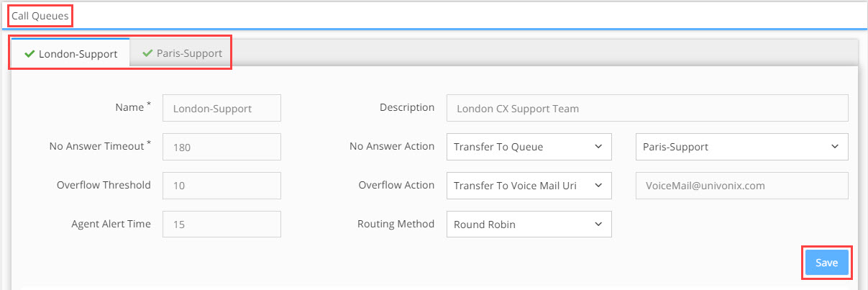Click the chevron arrow on Paris-Support selector
Viewport: 868px width, 290px height.
835,147
